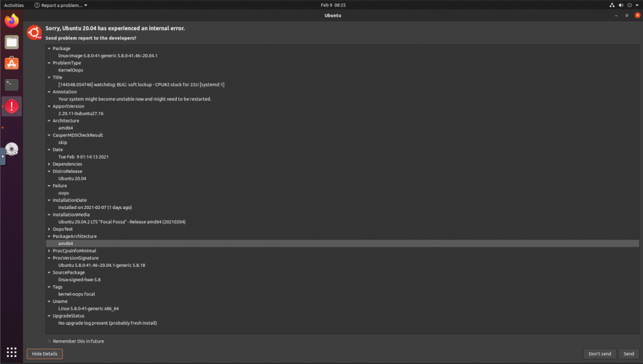Collapse the Tags entry
643x364 pixels.
coord(50,287)
